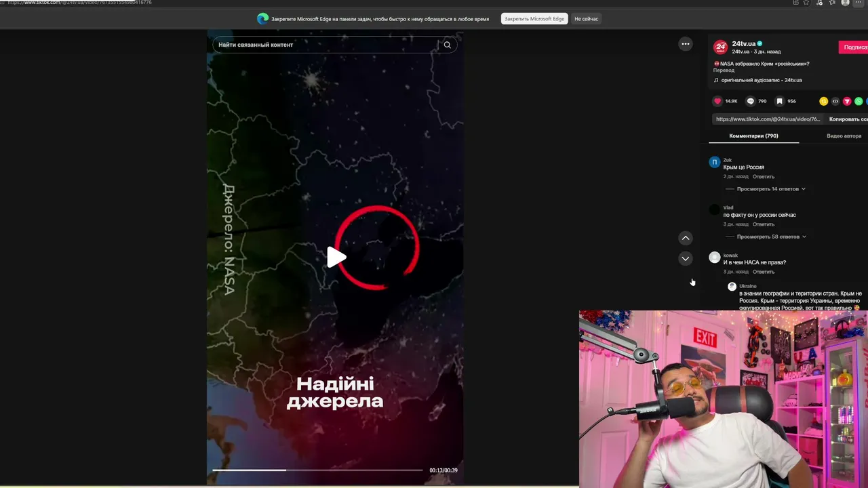
Task: Open comments via speech bubble icon
Action: coord(750,101)
